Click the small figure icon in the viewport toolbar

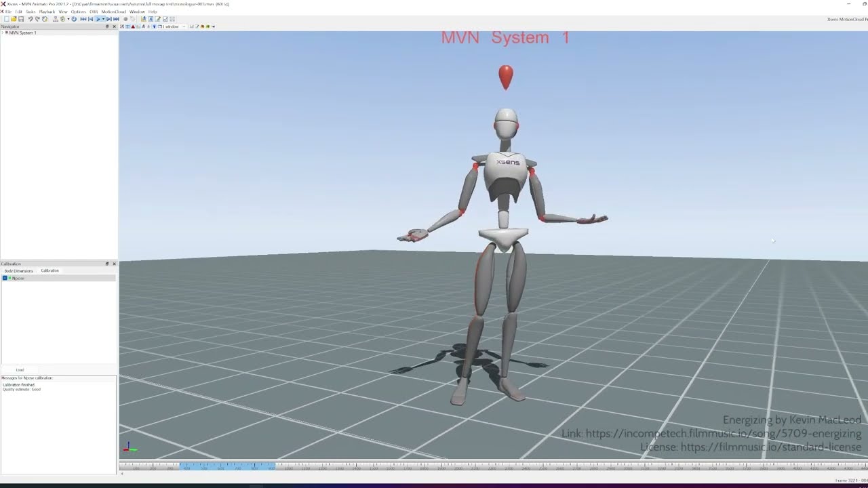pos(144,26)
